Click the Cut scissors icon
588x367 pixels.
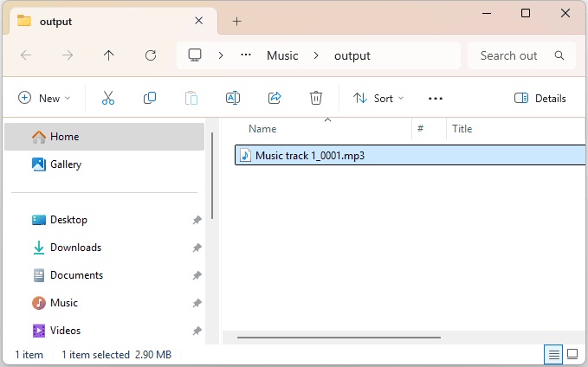(x=108, y=99)
